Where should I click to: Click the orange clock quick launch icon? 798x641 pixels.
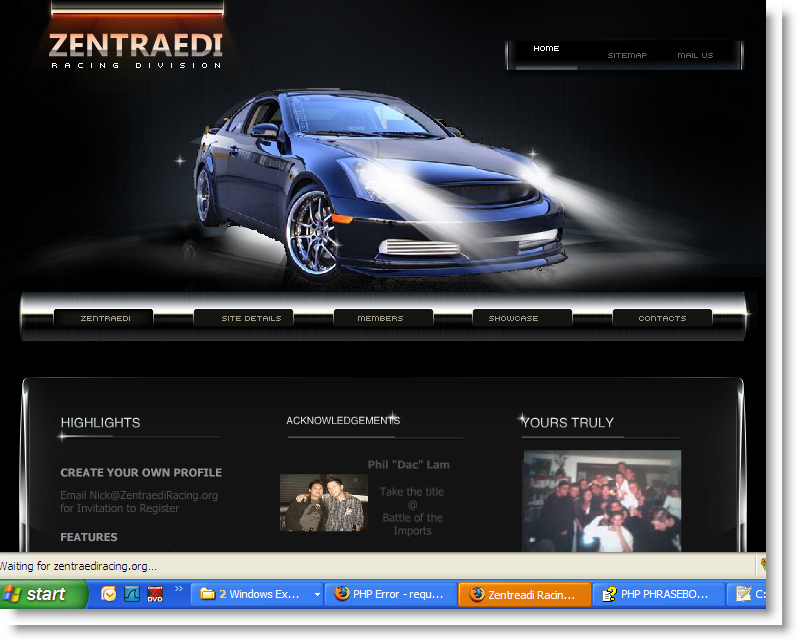(x=109, y=594)
